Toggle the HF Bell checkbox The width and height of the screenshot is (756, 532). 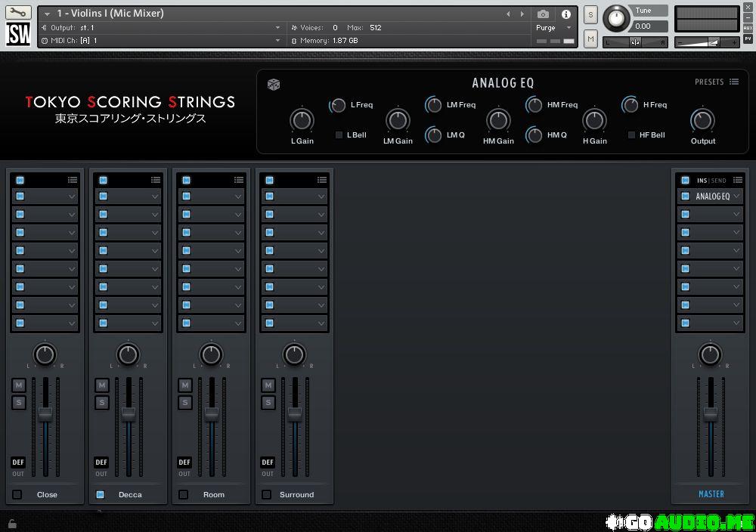point(631,135)
